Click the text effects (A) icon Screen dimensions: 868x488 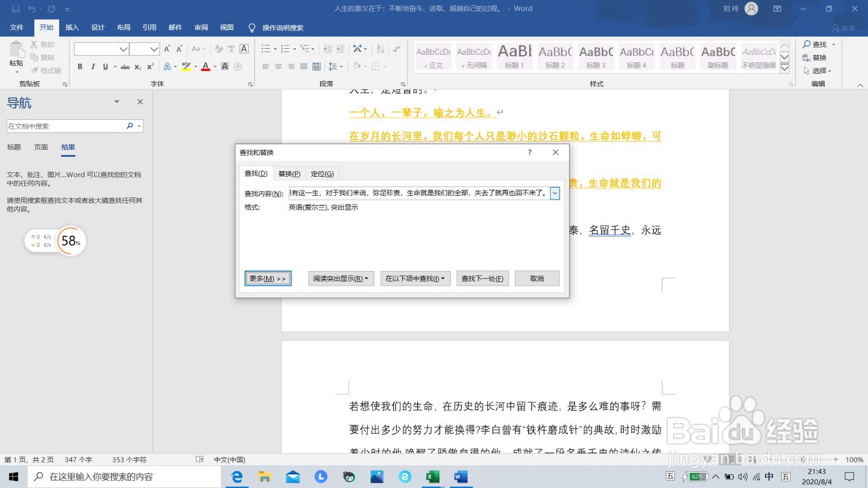click(x=168, y=67)
